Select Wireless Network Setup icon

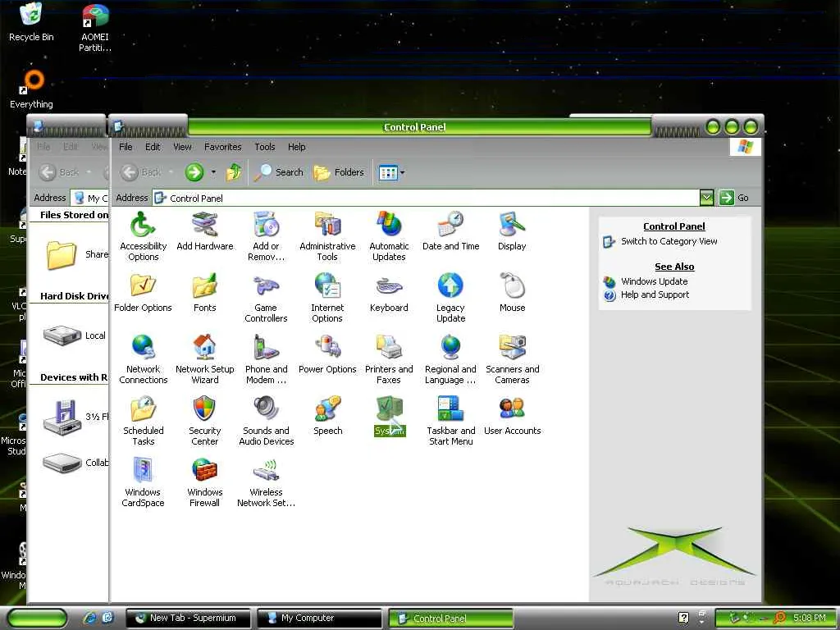click(x=267, y=482)
